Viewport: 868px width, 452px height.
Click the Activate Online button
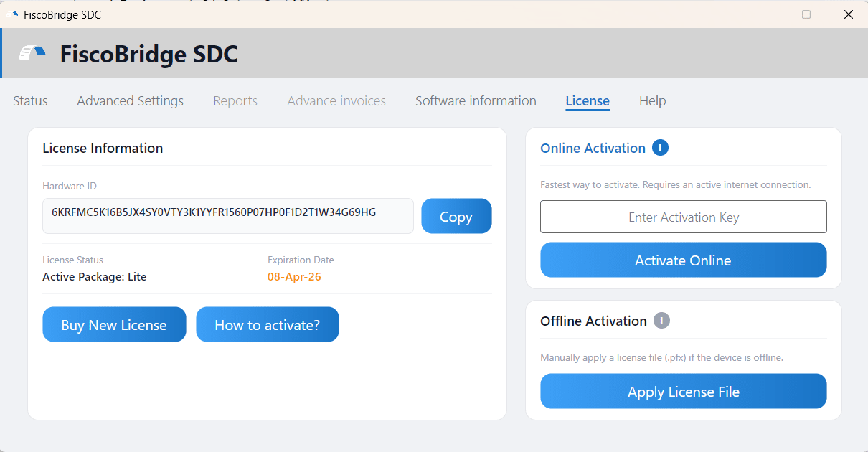click(683, 260)
